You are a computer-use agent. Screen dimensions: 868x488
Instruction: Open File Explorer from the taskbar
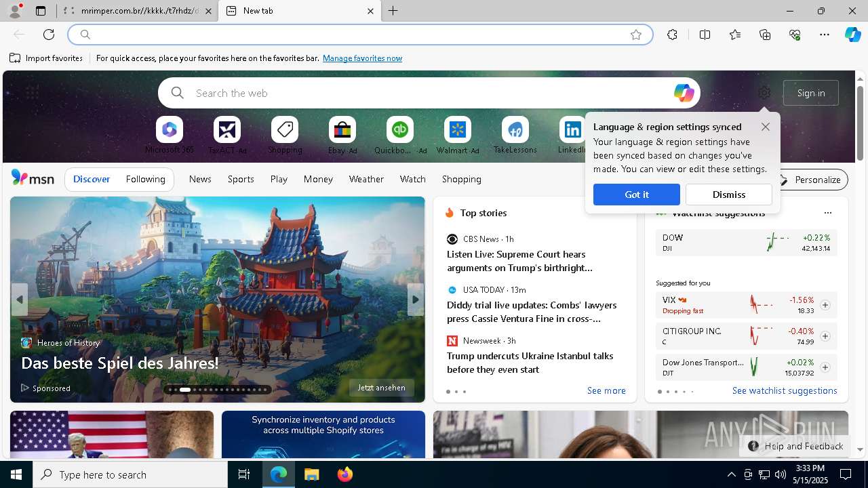pos(311,474)
